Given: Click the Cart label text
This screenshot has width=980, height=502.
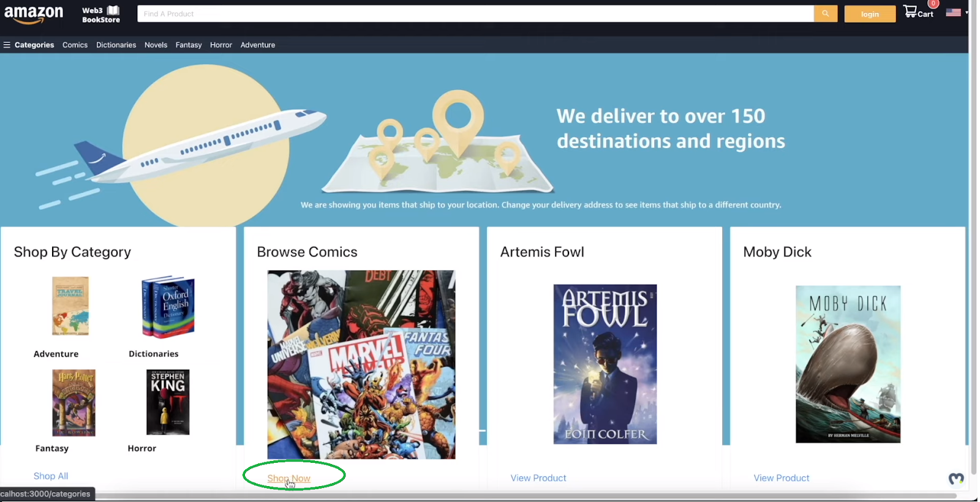Looking at the screenshot, I should coord(925,14).
